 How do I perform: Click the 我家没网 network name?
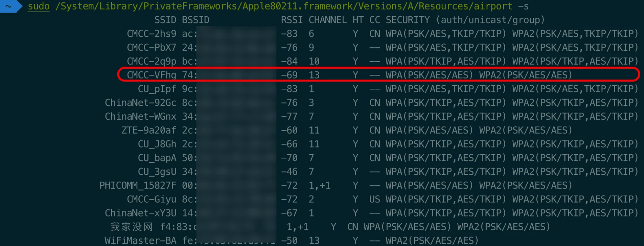coord(132,227)
